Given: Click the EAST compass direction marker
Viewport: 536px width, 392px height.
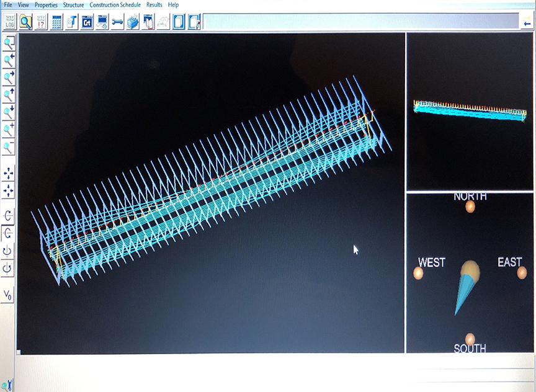Looking at the screenshot, I should pyautogui.click(x=521, y=272).
